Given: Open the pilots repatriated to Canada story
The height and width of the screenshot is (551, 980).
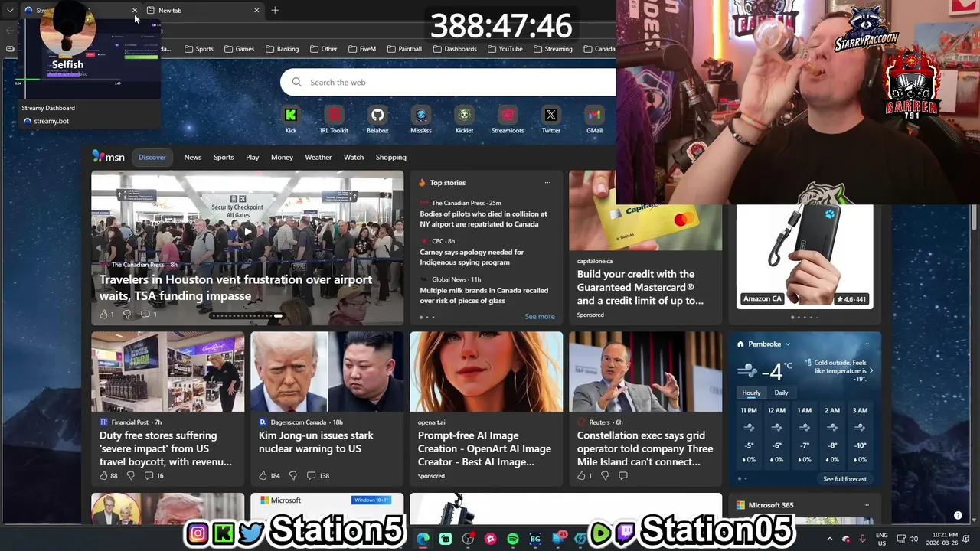Looking at the screenshot, I should (483, 219).
